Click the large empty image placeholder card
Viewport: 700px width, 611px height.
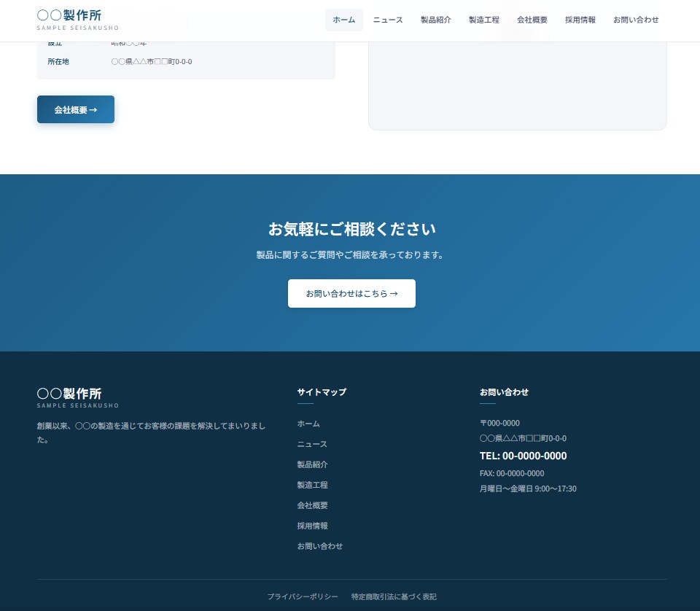tap(518, 86)
